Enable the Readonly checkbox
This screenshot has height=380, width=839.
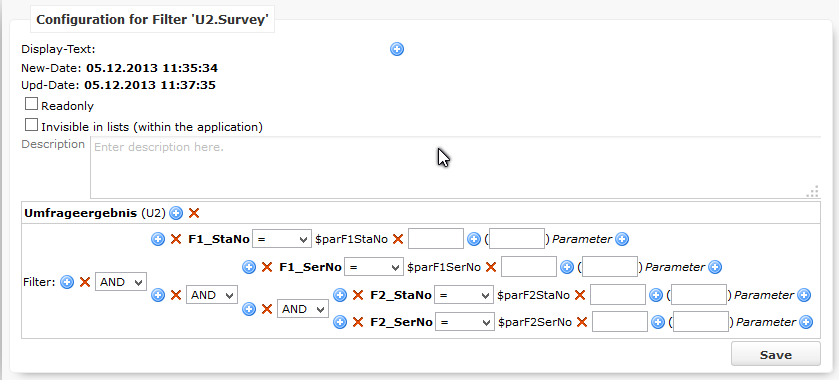pos(32,104)
